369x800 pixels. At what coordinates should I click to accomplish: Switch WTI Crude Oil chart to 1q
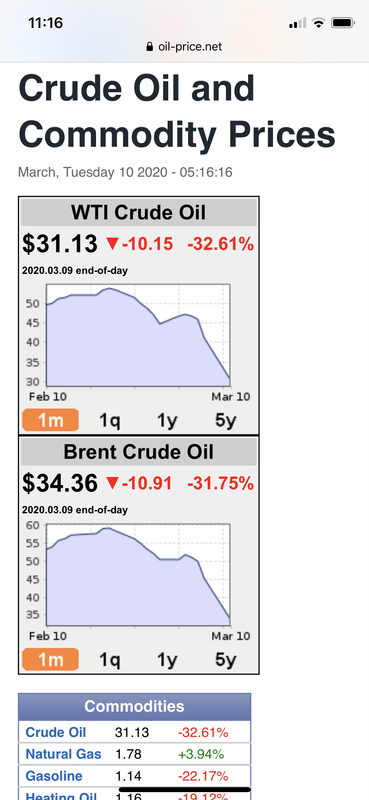click(x=109, y=420)
